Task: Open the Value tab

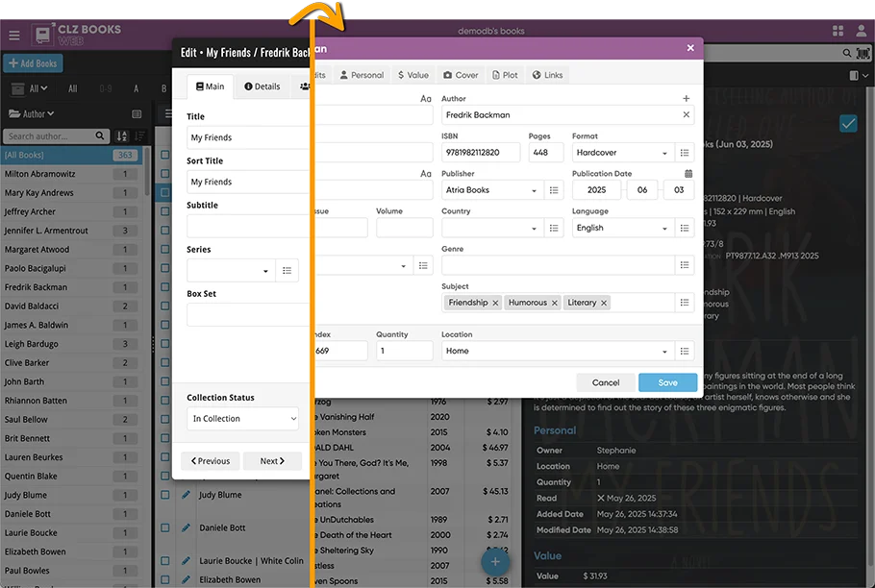Action: (412, 75)
